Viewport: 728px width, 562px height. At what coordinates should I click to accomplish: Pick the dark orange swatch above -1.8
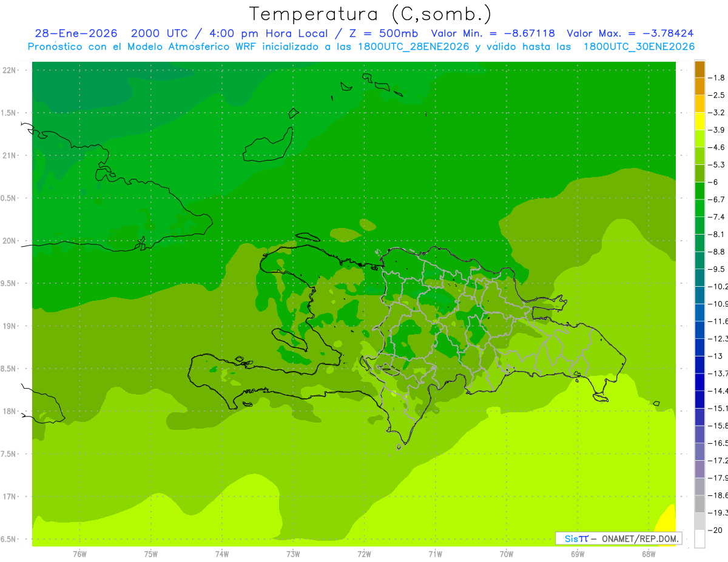coord(699,69)
